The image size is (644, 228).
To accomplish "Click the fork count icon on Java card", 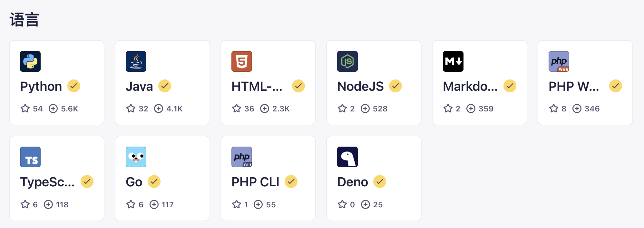I will click(x=159, y=109).
